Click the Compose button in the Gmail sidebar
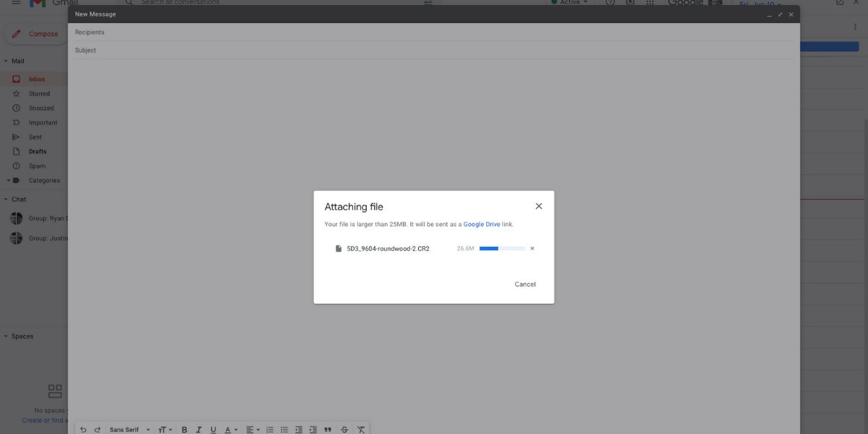 click(35, 34)
